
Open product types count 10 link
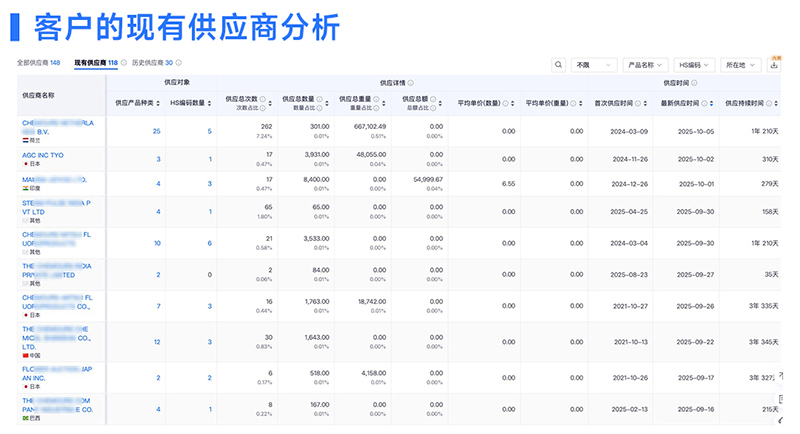point(157,243)
